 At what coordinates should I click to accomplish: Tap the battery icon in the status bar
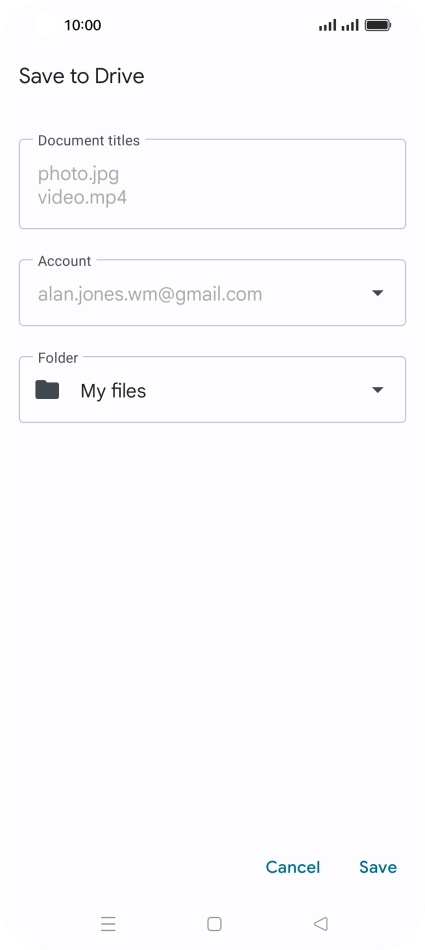point(378,25)
